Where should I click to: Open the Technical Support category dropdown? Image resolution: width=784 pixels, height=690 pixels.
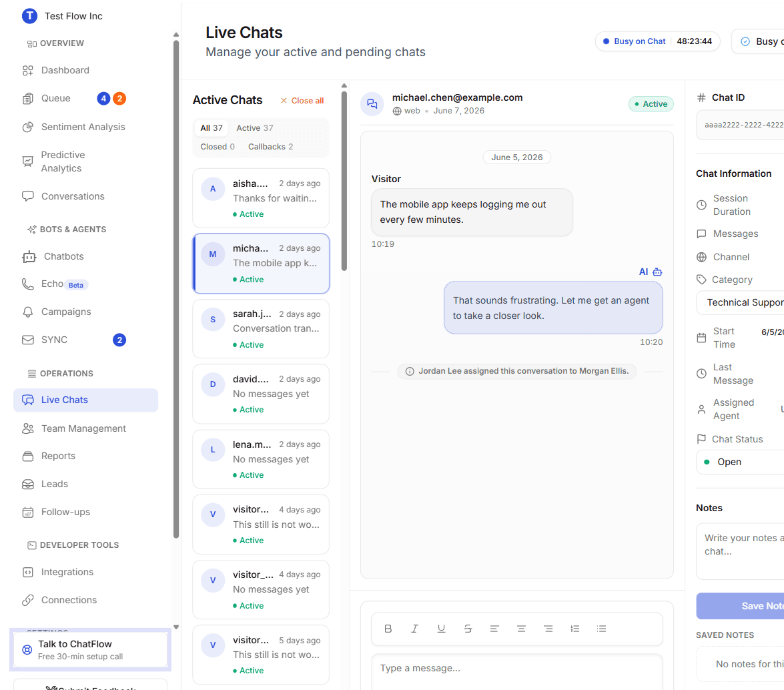[740, 302]
